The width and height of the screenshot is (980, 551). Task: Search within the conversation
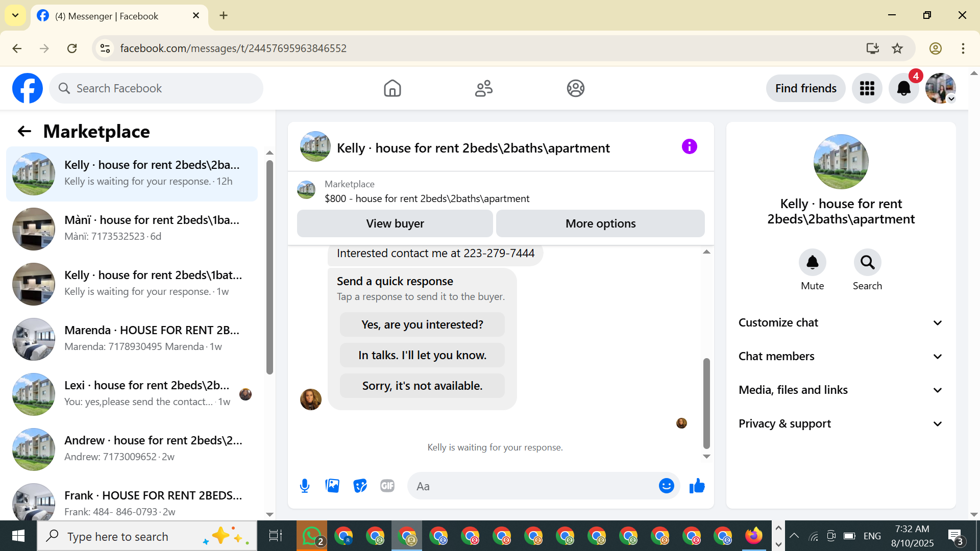[867, 263]
